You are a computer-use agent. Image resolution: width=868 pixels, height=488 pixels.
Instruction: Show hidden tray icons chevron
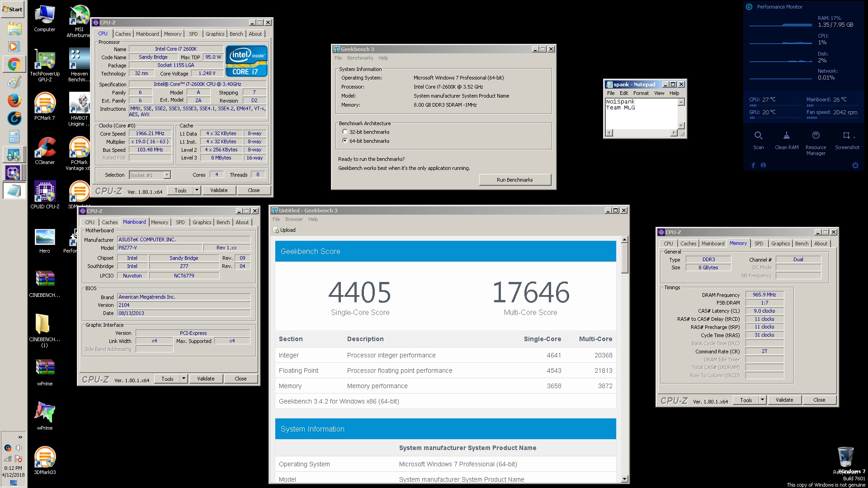point(20,437)
